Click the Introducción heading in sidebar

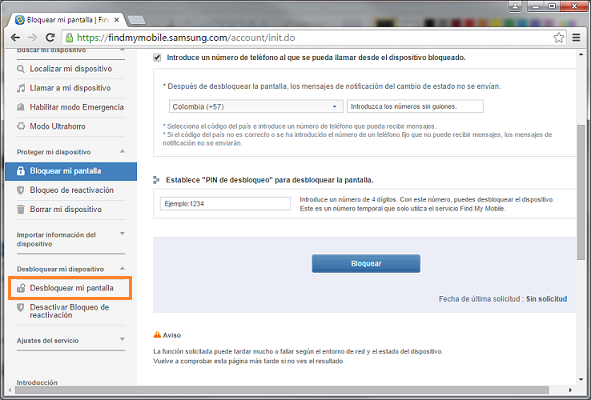[37, 382]
